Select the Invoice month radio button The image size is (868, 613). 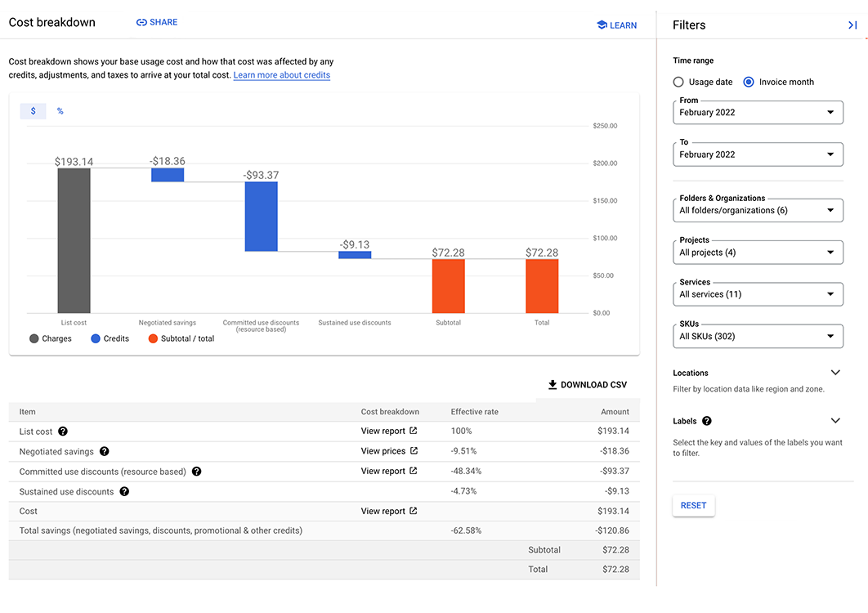click(x=749, y=82)
